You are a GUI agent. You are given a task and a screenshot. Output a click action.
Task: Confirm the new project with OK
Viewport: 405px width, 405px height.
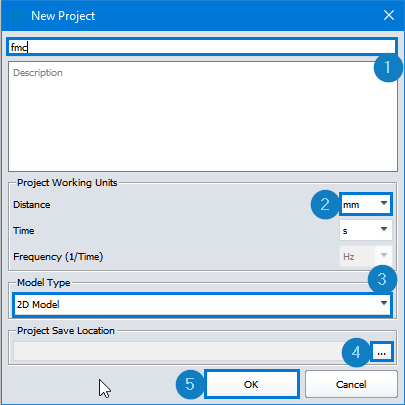click(x=251, y=384)
